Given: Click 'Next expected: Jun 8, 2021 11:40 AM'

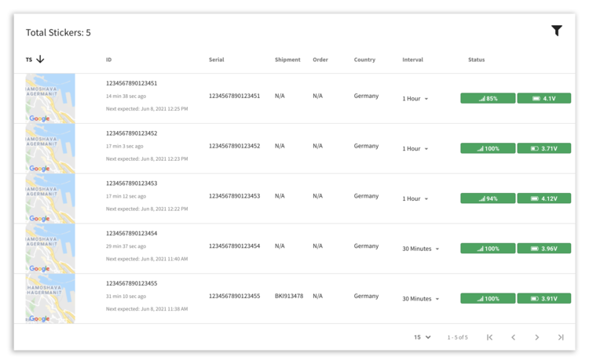Looking at the screenshot, I should (147, 259).
